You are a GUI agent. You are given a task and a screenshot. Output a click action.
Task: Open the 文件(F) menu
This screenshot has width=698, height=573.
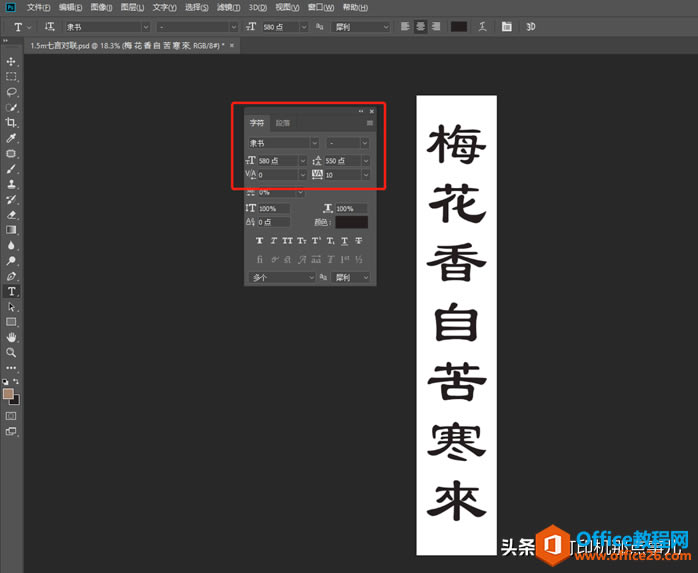click(38, 8)
